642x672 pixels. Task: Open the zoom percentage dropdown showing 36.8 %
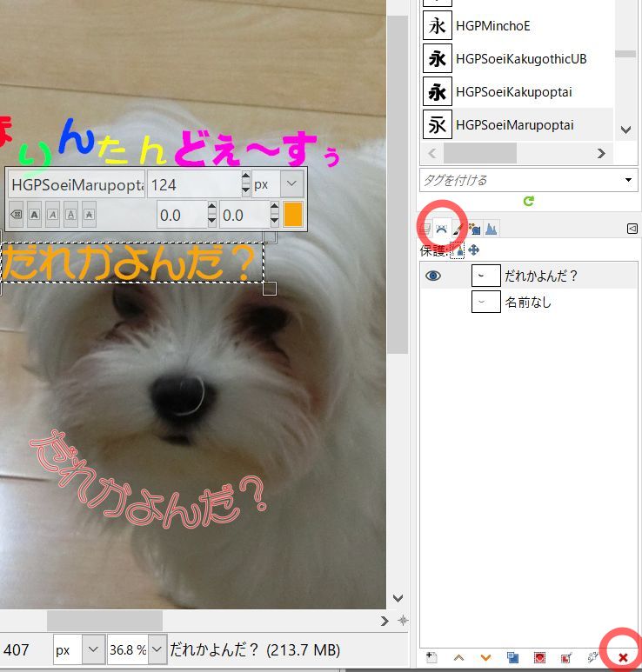pyautogui.click(x=157, y=649)
